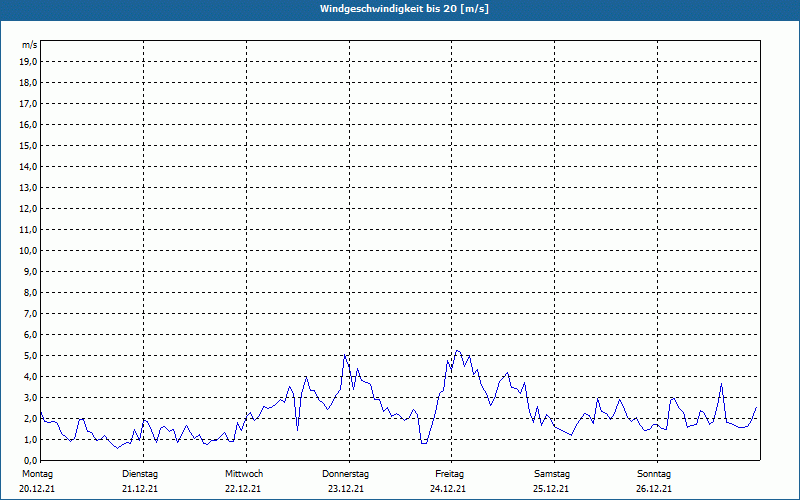Pick the 'Samstag' day label
This screenshot has height=500, width=800.
click(x=552, y=474)
